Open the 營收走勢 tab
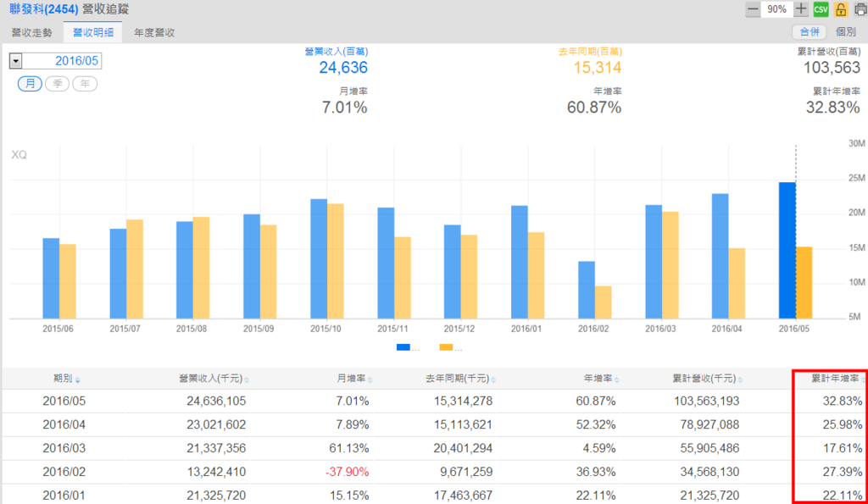Screen dimensions: 868x504 click(31, 33)
